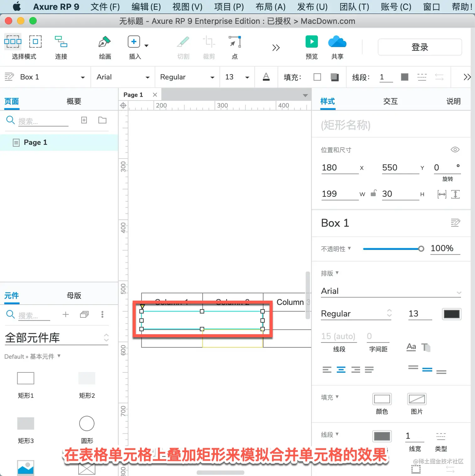Click the style edit icon left of Box 1 dropdown

pos(9,77)
